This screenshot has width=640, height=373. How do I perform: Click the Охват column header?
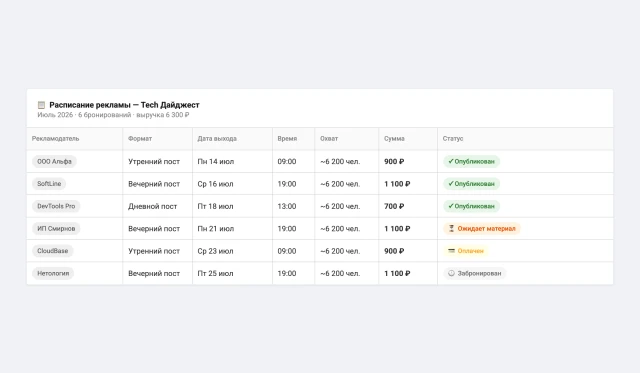(x=329, y=139)
